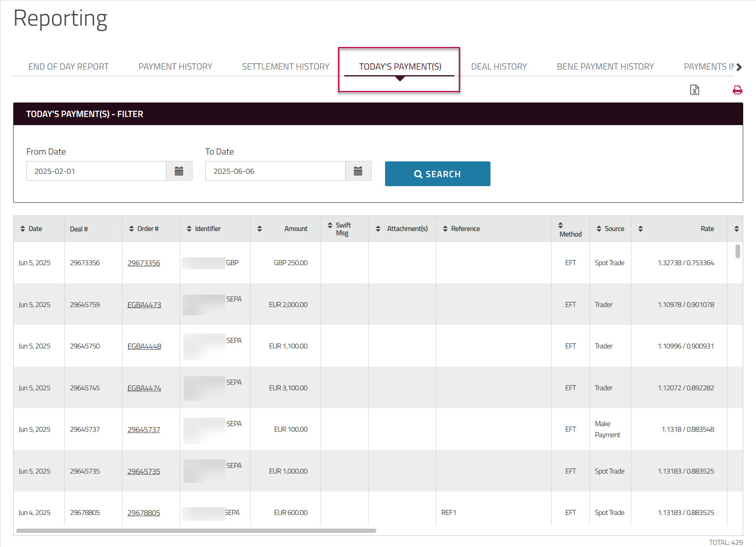Sort the Rate column

[640, 228]
